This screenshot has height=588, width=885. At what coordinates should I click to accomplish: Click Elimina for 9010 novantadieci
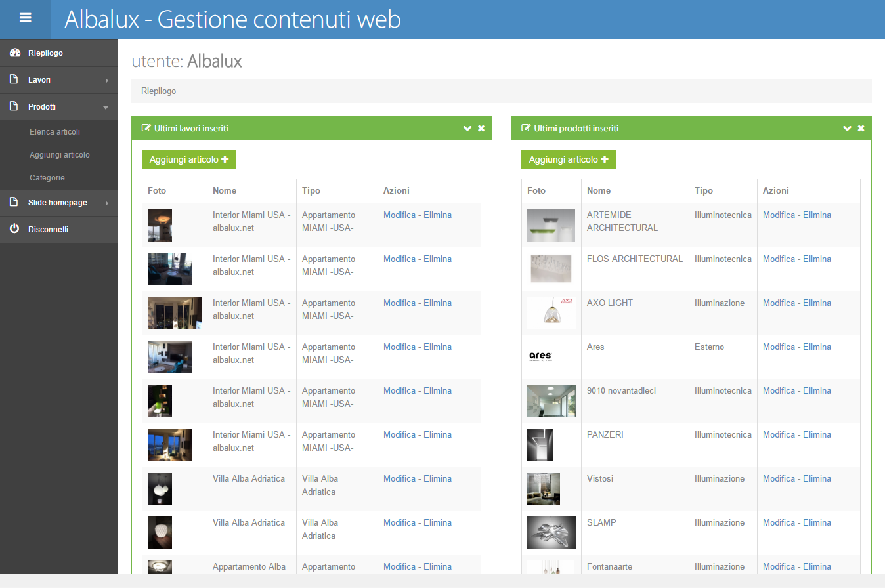[x=817, y=390]
